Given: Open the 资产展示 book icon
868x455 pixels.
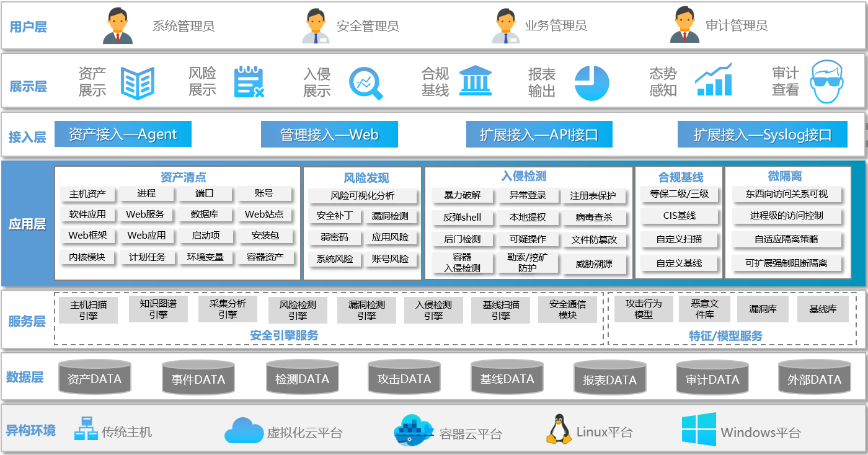Looking at the screenshot, I should 138,83.
